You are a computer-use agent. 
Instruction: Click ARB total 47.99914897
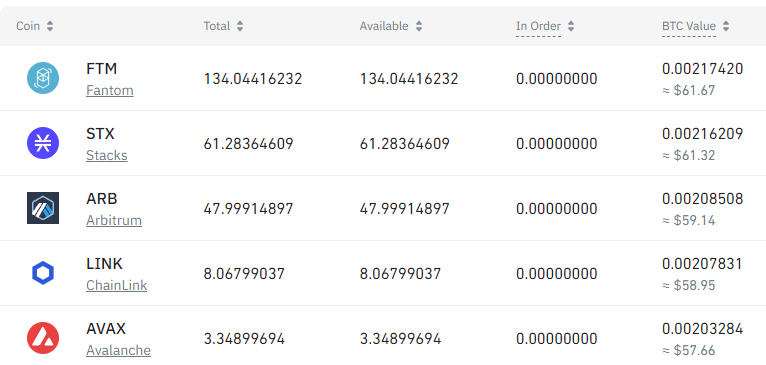click(249, 209)
